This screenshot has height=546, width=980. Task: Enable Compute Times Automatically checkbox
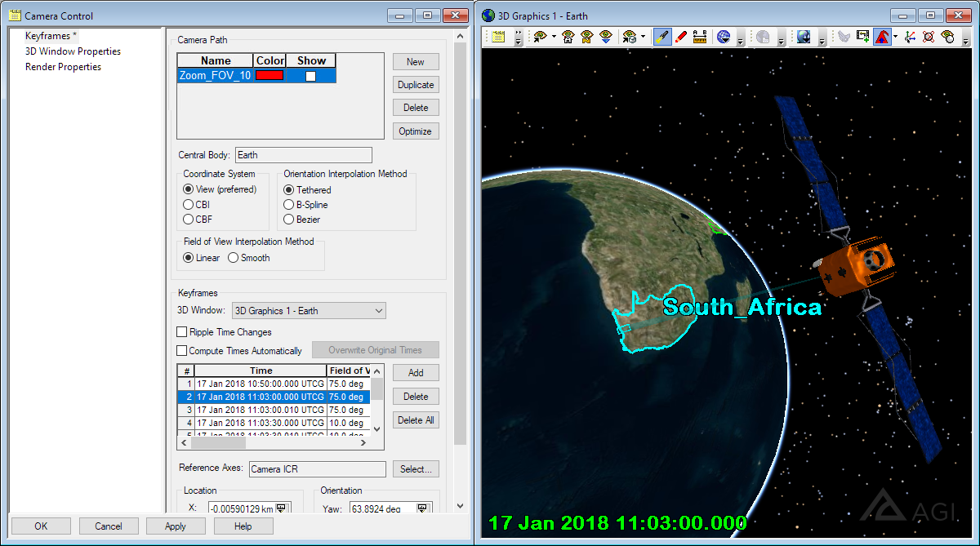[x=182, y=351]
